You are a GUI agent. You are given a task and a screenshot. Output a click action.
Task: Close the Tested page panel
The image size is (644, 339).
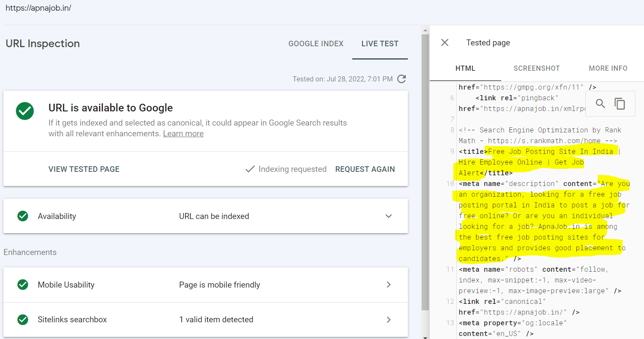pyautogui.click(x=445, y=42)
